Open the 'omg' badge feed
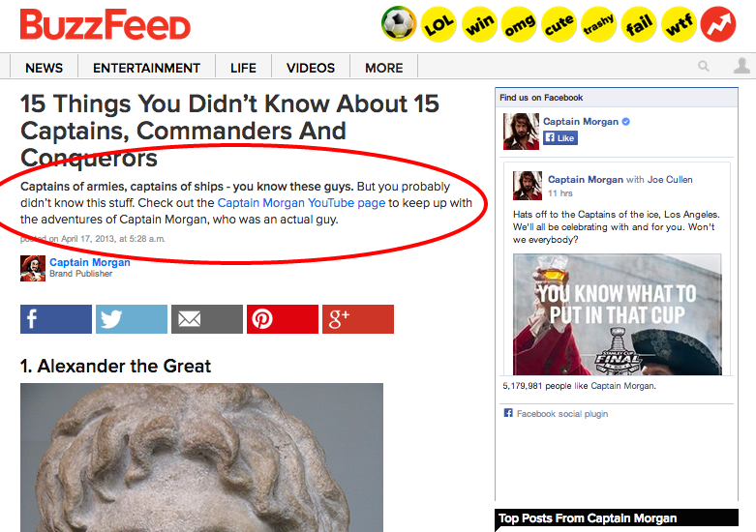Screen dimensions: 756x532 (519, 24)
